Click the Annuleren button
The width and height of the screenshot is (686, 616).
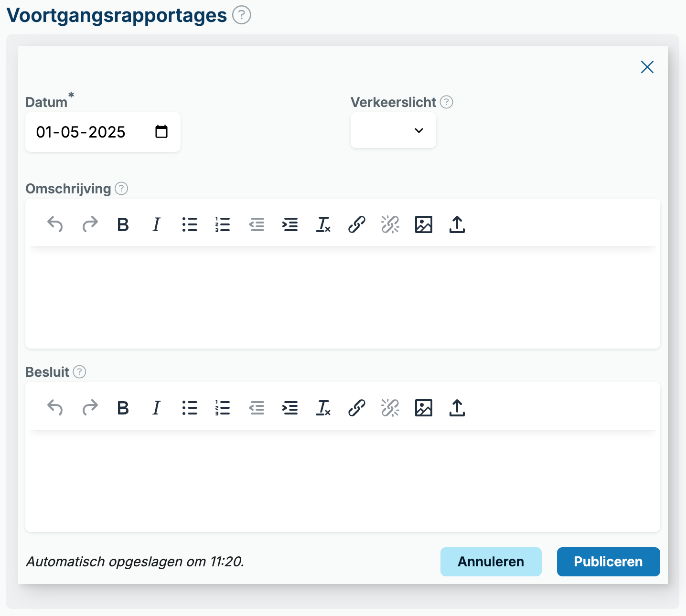[x=491, y=562]
